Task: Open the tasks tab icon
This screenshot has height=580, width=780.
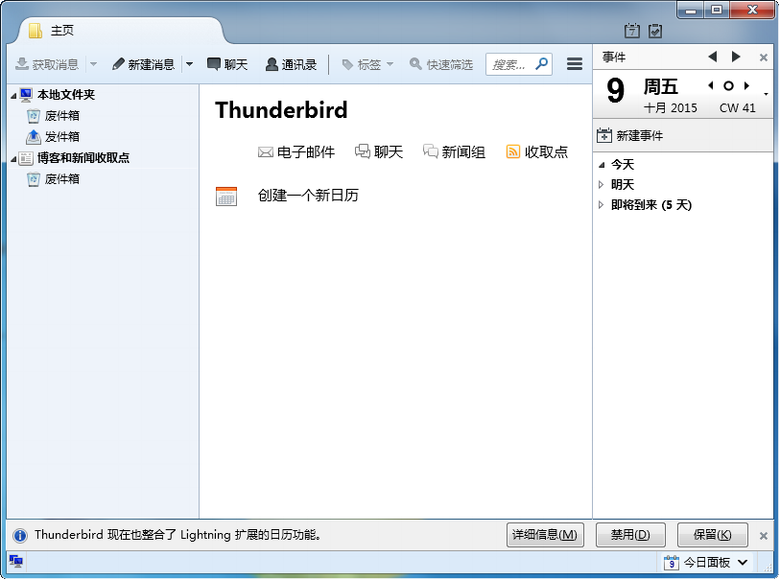Action: [x=656, y=31]
